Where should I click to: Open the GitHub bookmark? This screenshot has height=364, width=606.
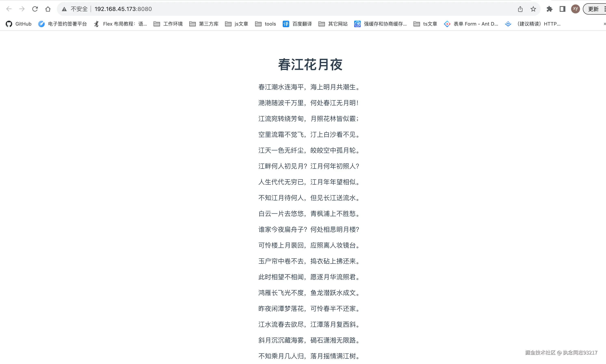coord(19,24)
